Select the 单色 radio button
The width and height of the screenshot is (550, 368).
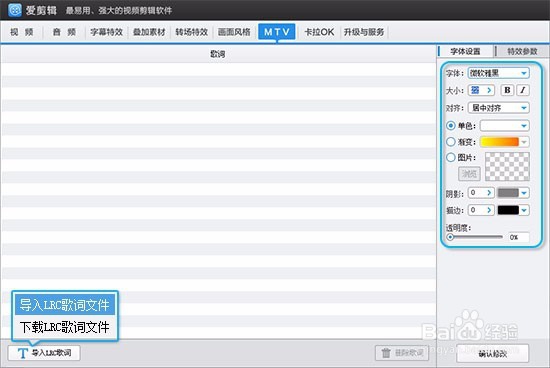pos(451,126)
